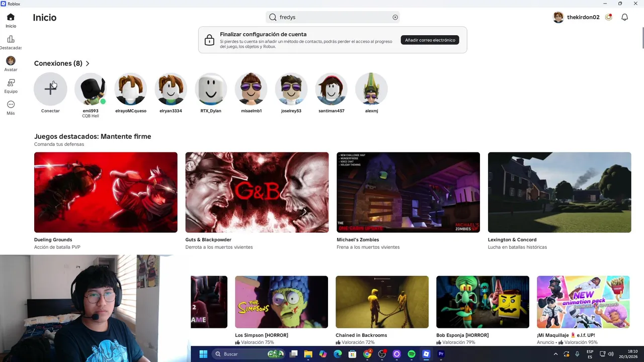
Task: Click the "CQB Hell" status text
Action: point(91,116)
